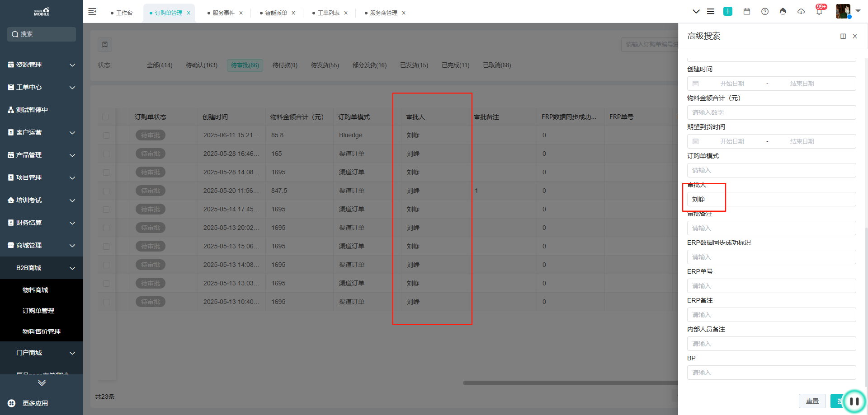The image size is (868, 415).
Task: Check the row created 2025-05-13 15:06
Action: click(x=106, y=247)
